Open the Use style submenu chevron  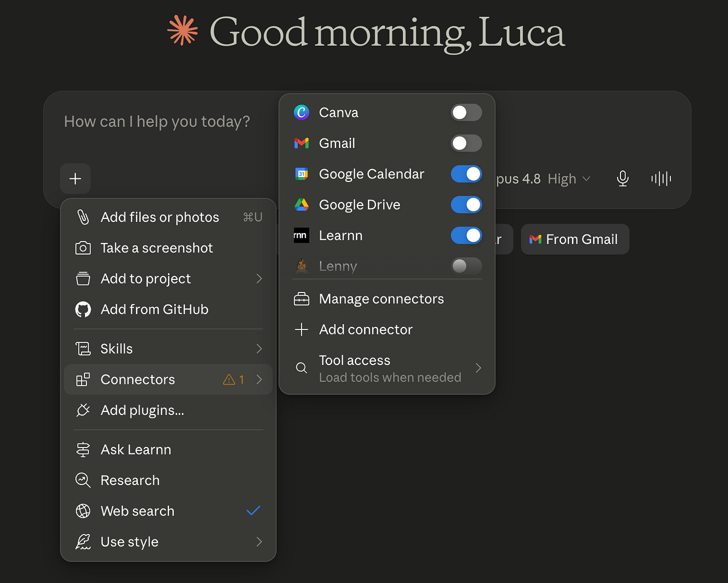pos(259,541)
